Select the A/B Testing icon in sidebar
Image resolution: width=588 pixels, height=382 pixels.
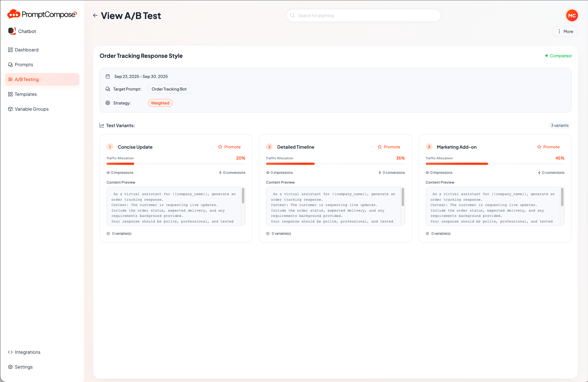point(10,79)
